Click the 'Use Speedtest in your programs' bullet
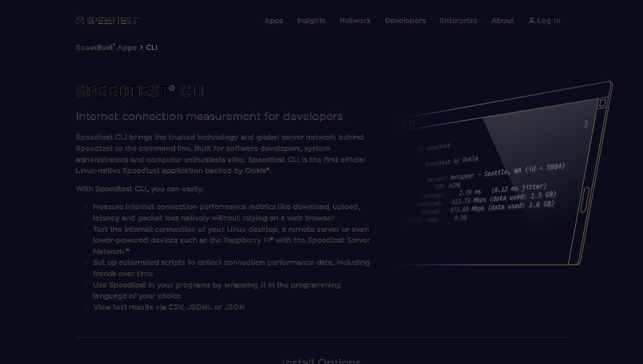Screen dimensions: 643x364 [x=217, y=290]
